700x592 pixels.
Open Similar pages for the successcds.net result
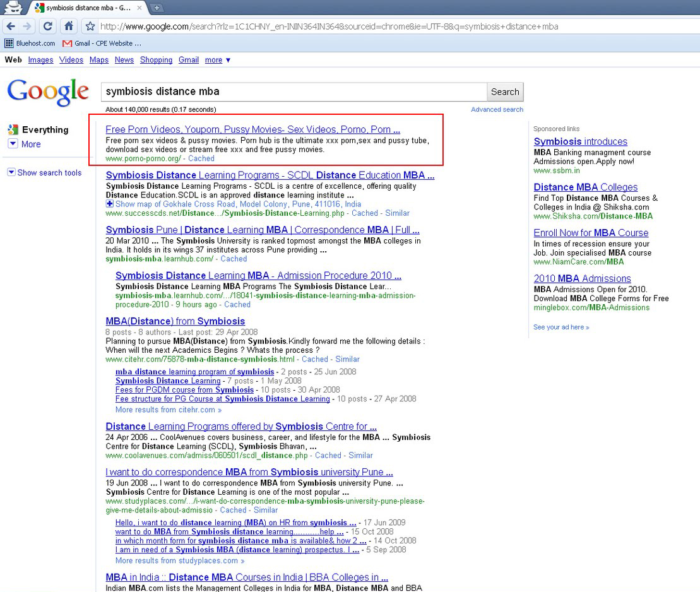pyautogui.click(x=397, y=213)
